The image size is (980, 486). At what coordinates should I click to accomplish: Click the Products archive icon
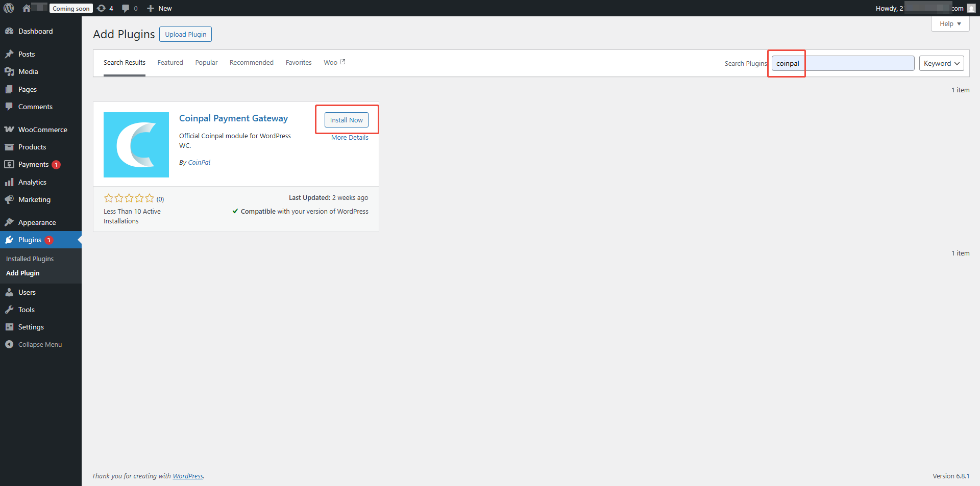pos(9,147)
